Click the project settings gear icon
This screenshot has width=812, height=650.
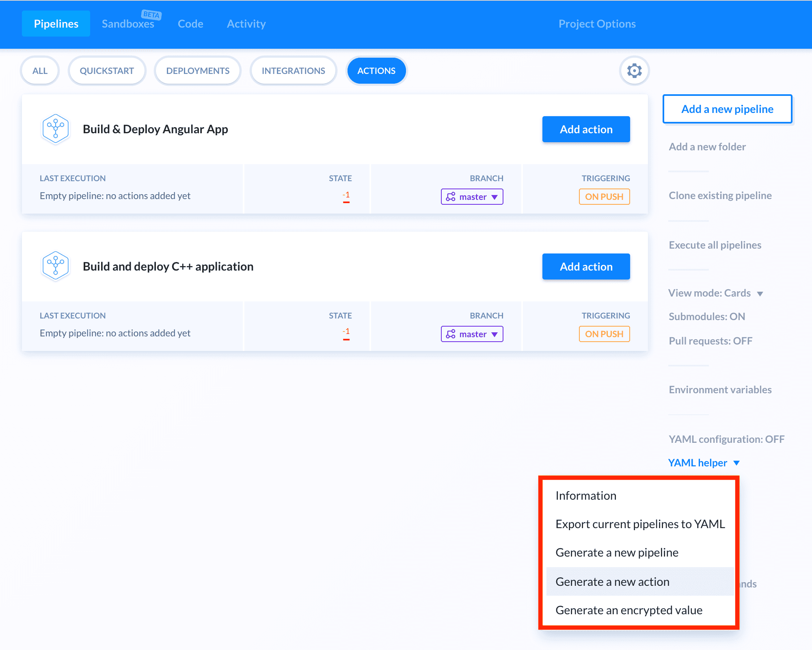coord(634,69)
